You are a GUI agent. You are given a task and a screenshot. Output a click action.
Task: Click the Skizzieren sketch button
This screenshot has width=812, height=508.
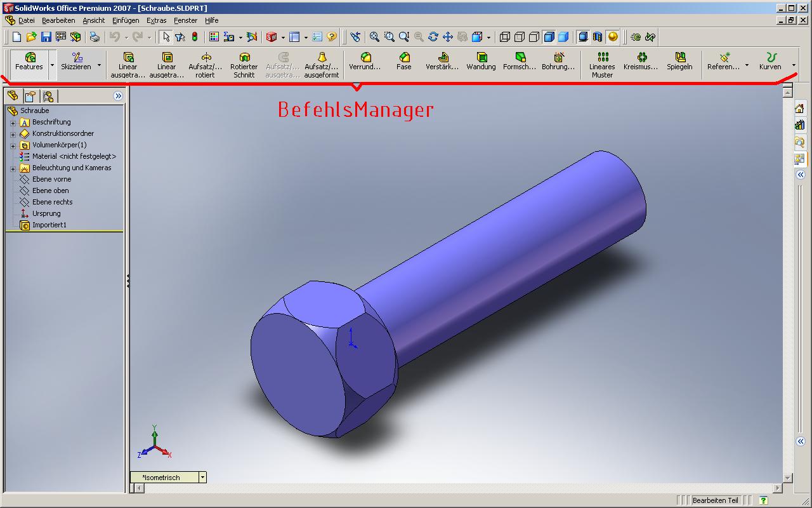[76, 62]
